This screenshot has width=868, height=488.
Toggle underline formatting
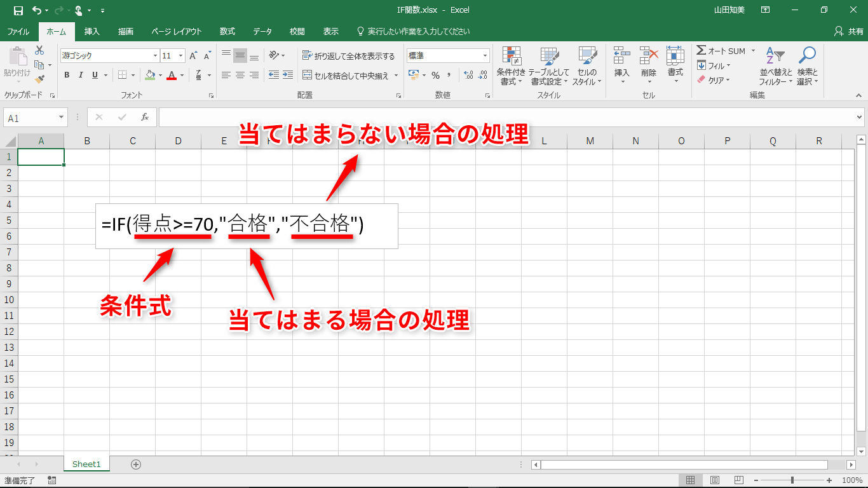point(95,75)
